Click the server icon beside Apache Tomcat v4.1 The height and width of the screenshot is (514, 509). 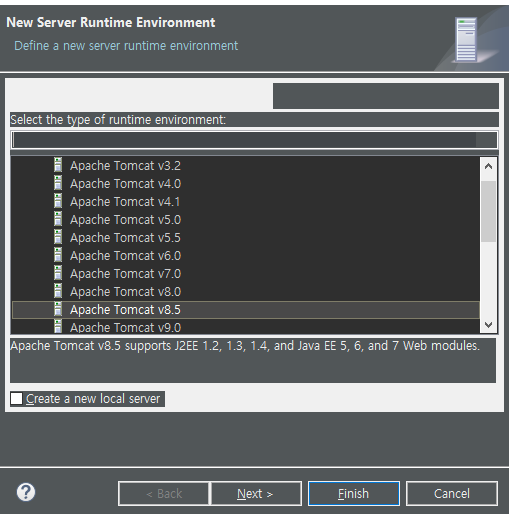(58, 201)
